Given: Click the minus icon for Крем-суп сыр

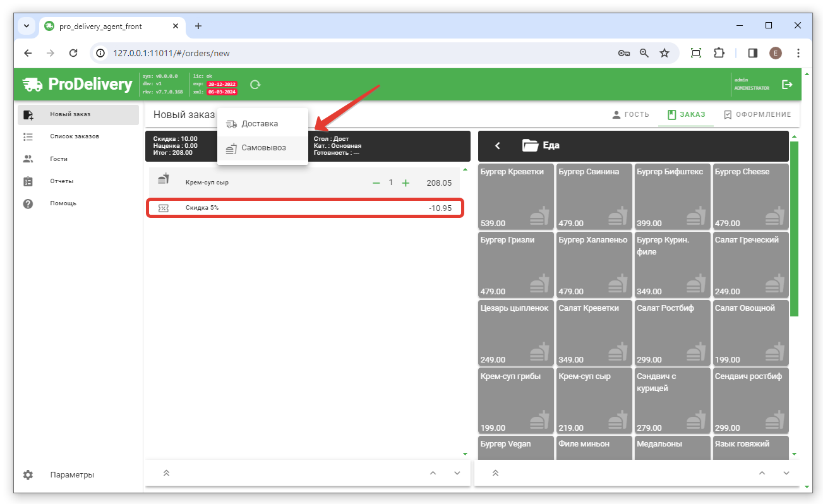Looking at the screenshot, I should 376,183.
